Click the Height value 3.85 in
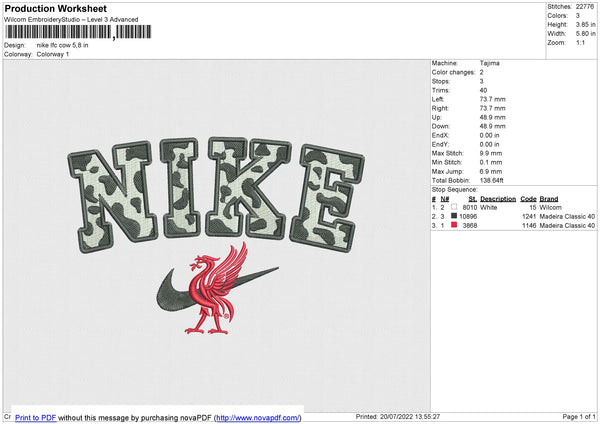Screen dimensions: 600x424 click(x=585, y=24)
